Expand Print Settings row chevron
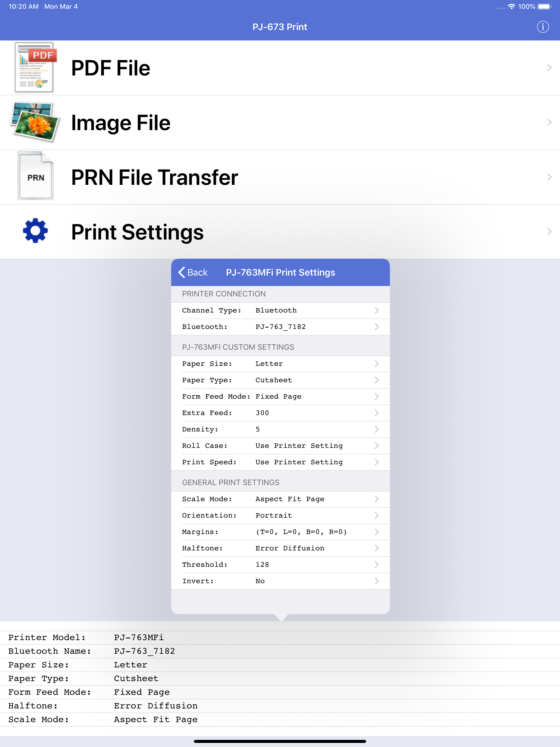This screenshot has width=560, height=747. tap(550, 232)
